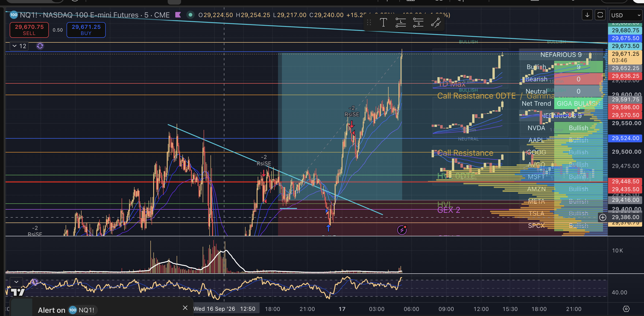Click the refresh icon in RSI pane
Viewport: 644px width, 316px height.
click(35, 282)
